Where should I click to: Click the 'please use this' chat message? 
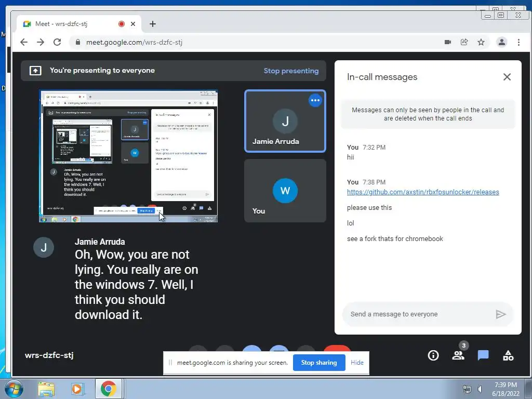click(x=369, y=208)
